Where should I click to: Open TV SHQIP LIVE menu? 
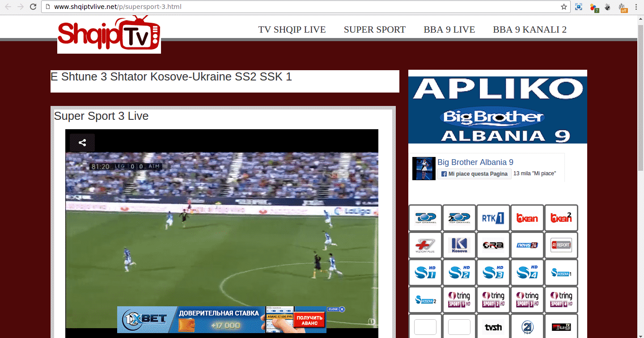click(292, 30)
